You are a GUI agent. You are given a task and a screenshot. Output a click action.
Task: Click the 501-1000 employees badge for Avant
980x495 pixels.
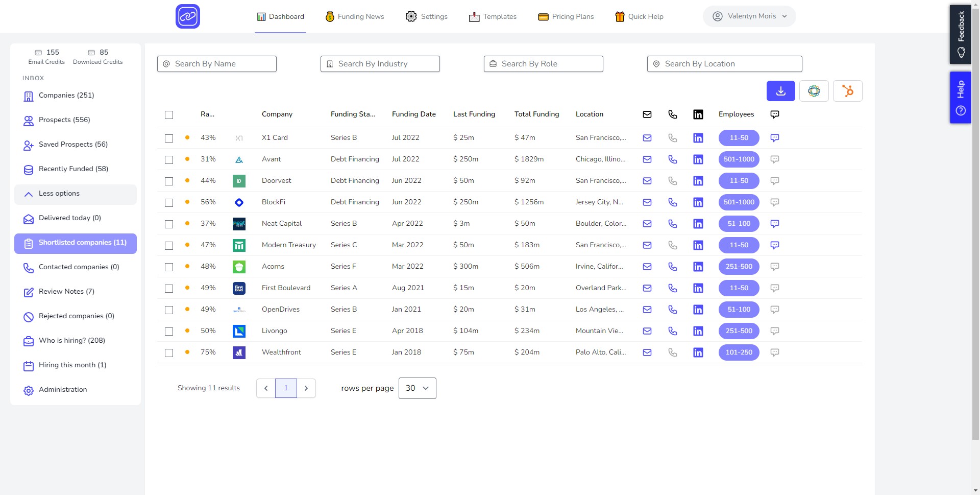click(739, 159)
